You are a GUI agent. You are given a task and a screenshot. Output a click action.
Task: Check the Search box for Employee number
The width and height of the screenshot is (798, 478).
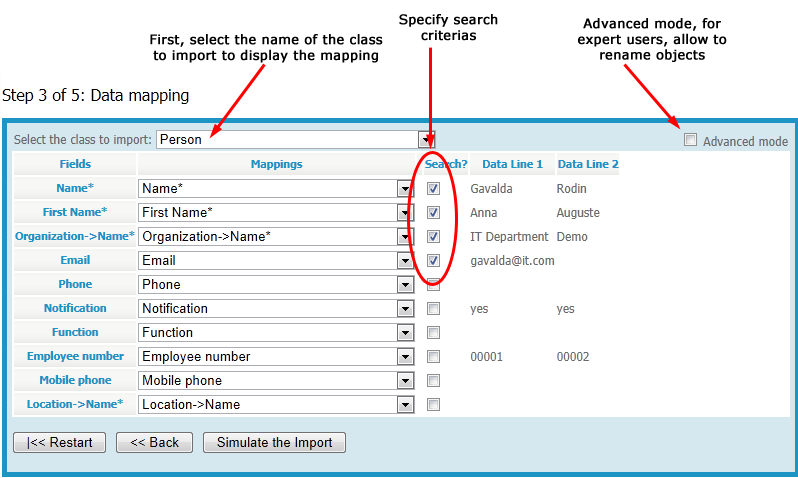pyautogui.click(x=433, y=357)
